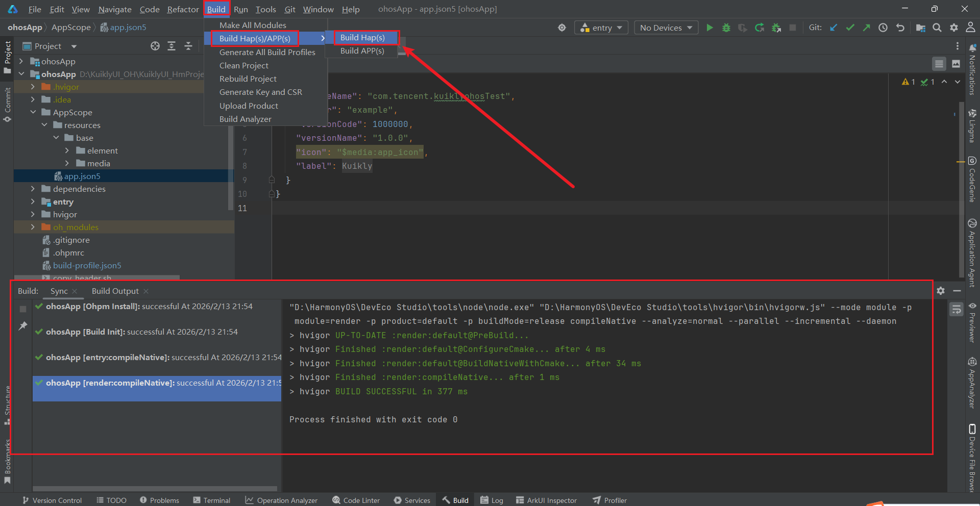Viewport: 980px width, 506px height.
Task: Click the green Run triangle button
Action: pos(709,28)
